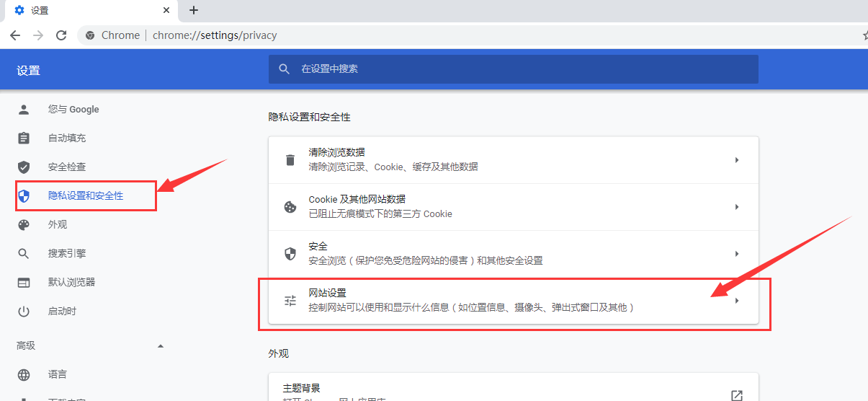Open 搜索引擎 in sidebar menu
The width and height of the screenshot is (868, 401).
tap(67, 254)
